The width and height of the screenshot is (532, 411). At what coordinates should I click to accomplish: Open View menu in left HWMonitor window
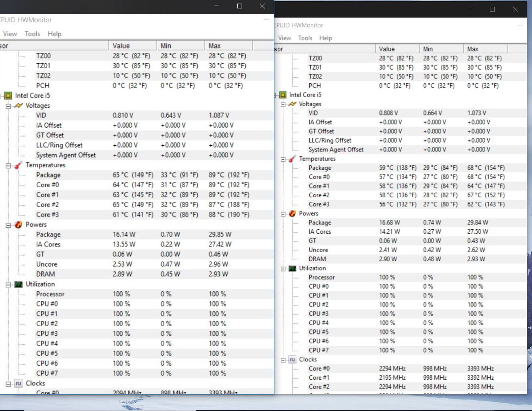coord(10,34)
